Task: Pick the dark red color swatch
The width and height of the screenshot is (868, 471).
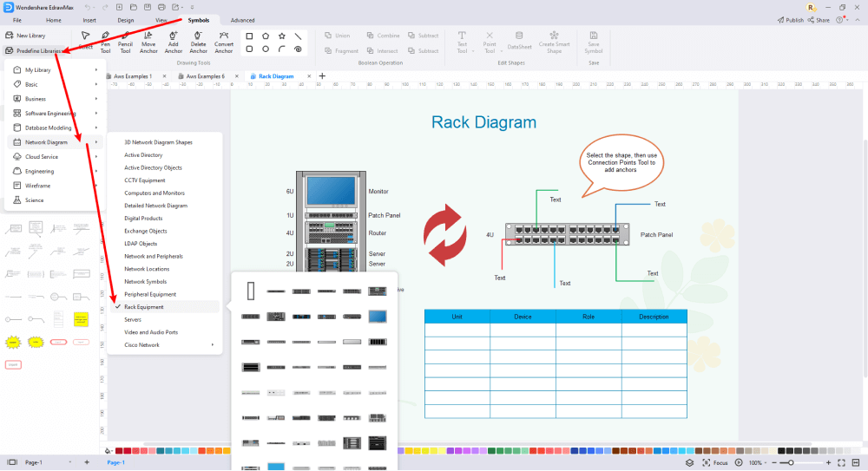Action: [x=120, y=451]
